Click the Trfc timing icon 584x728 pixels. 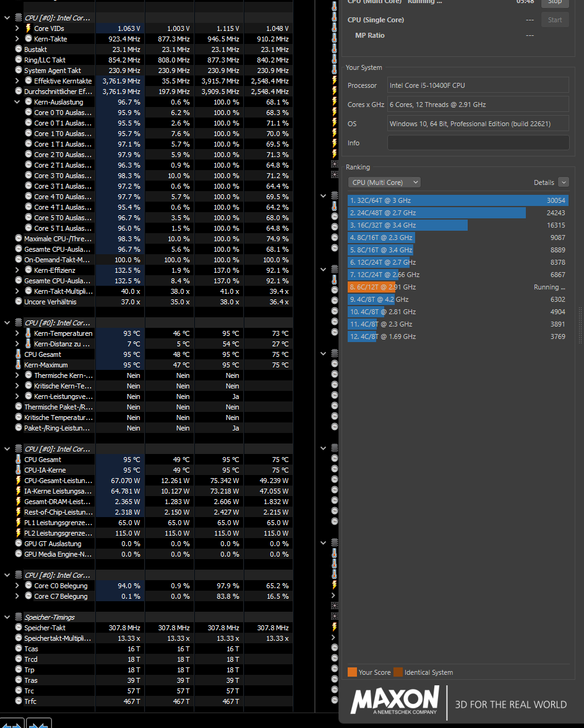click(19, 701)
